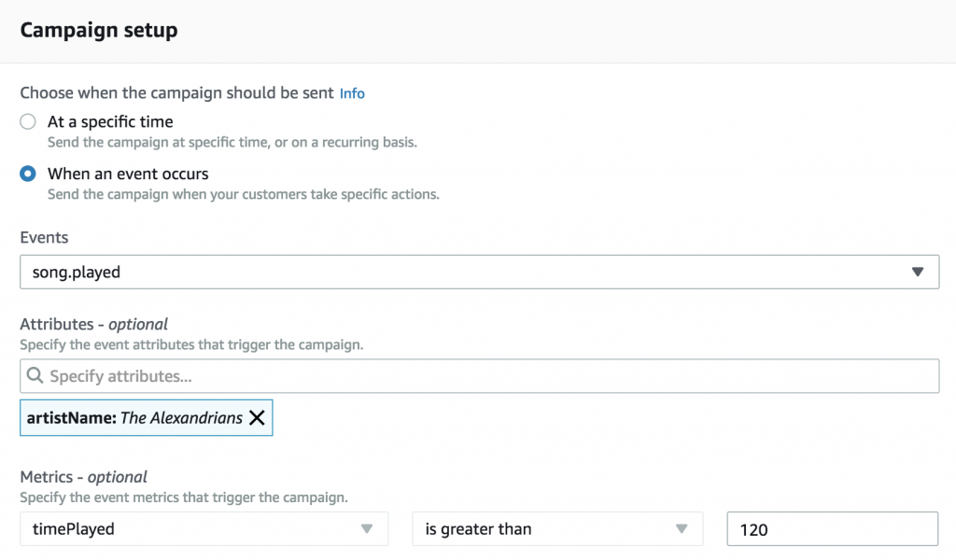
Task: Click the arrow icon on the timePlayed dropdown
Action: [x=367, y=529]
